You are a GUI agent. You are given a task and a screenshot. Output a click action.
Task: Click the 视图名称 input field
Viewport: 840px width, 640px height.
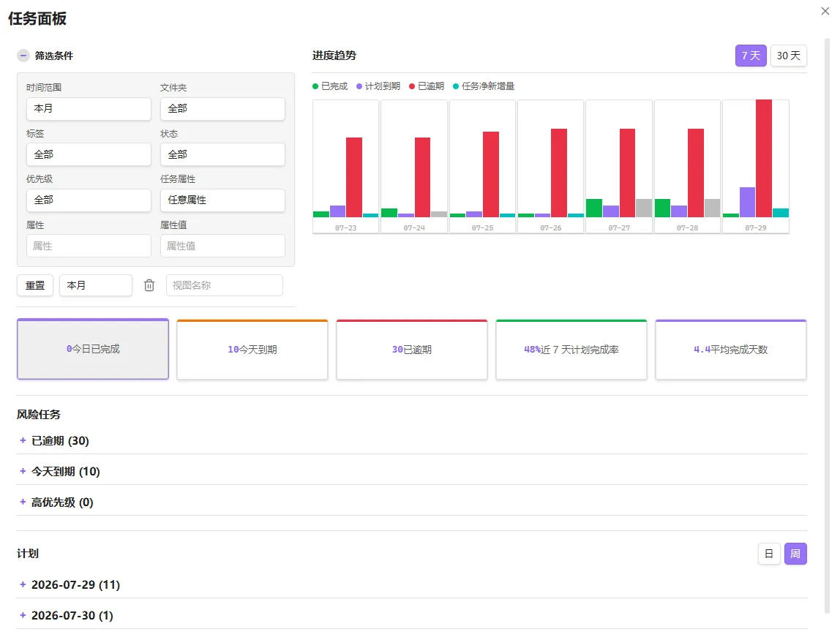click(x=225, y=285)
